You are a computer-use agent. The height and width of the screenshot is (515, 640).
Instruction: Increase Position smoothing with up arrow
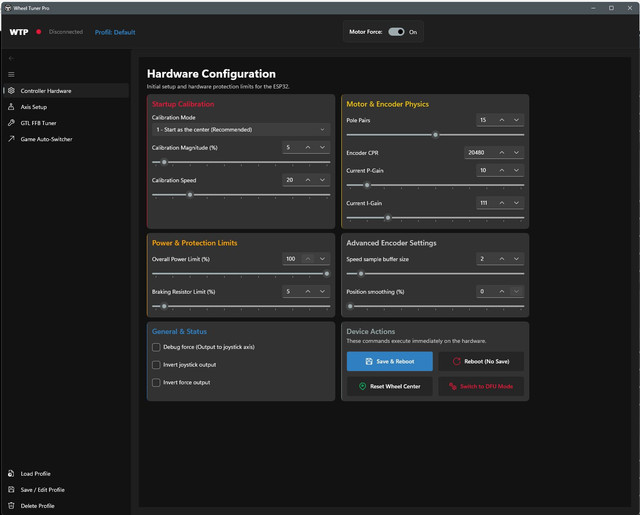point(502,291)
